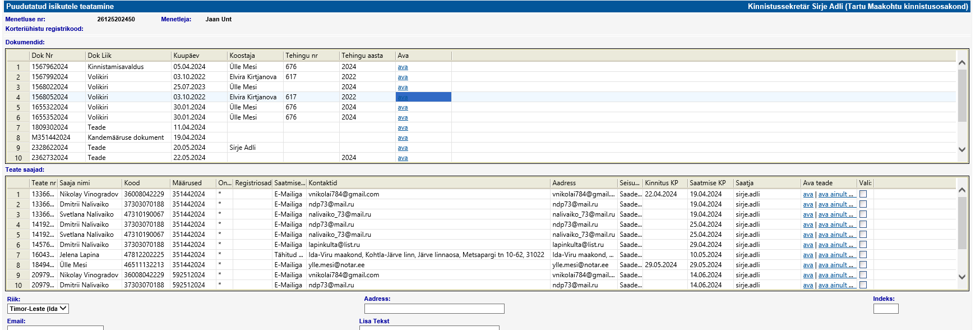Click up arrow of Teate saajad scrollbar
The width and height of the screenshot is (980, 330).
click(962, 190)
